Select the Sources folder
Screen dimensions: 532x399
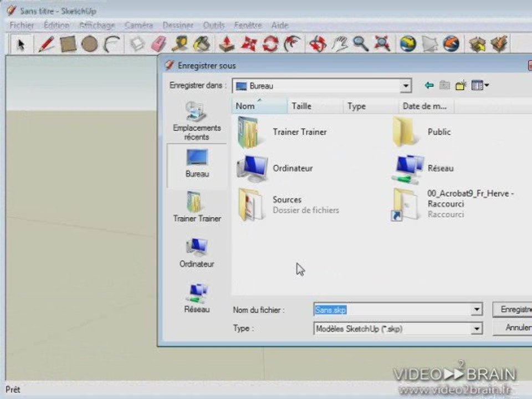click(288, 205)
